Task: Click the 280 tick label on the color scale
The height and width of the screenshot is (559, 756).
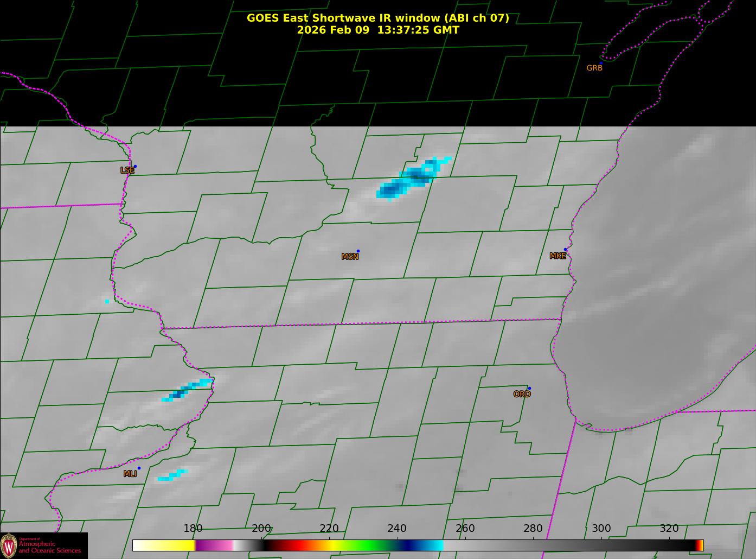Action: click(533, 529)
